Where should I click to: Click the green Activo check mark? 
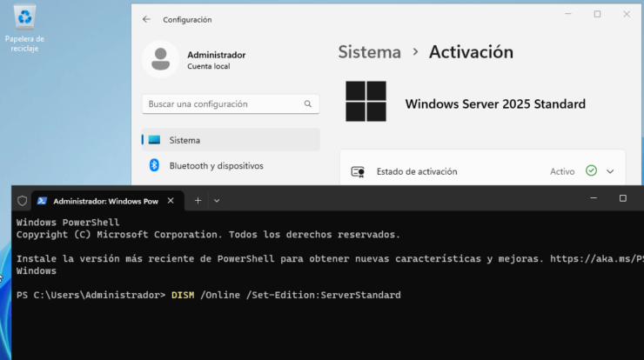[591, 170]
